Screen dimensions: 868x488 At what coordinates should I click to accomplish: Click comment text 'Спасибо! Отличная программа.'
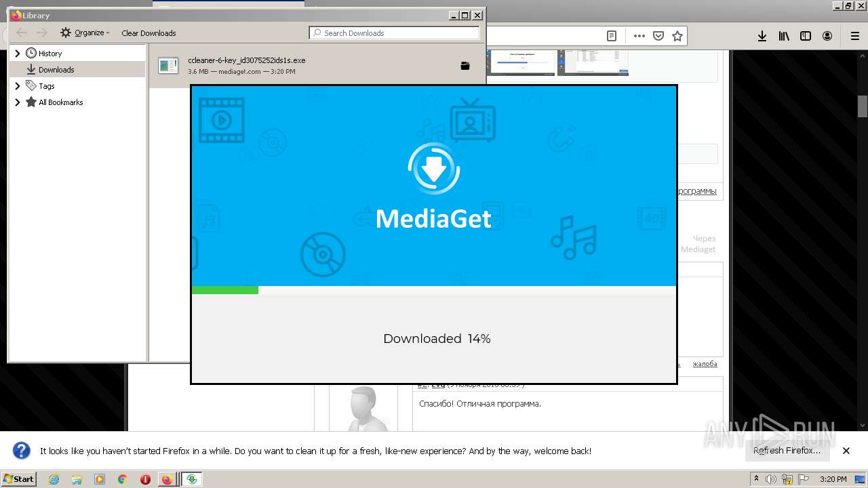480,403
